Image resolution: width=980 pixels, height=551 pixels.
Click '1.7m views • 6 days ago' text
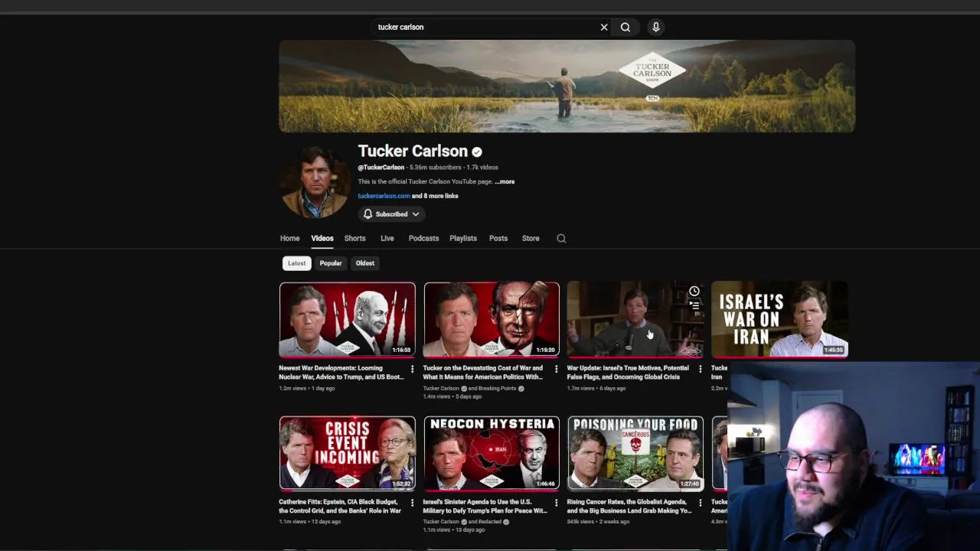pos(596,388)
